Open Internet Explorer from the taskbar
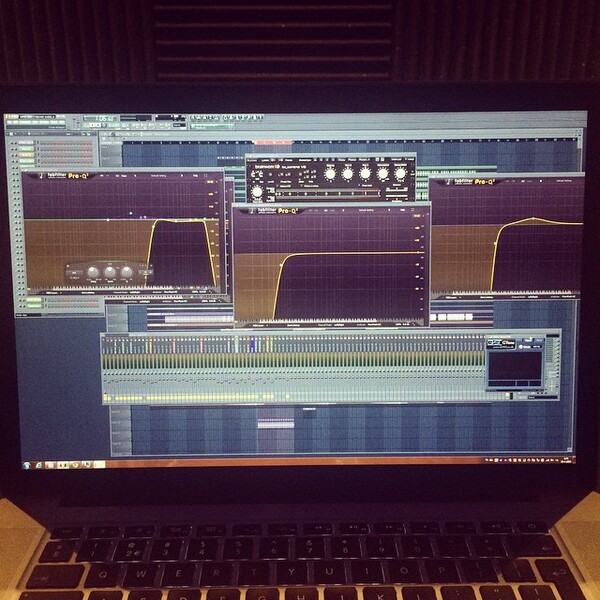 39,465
